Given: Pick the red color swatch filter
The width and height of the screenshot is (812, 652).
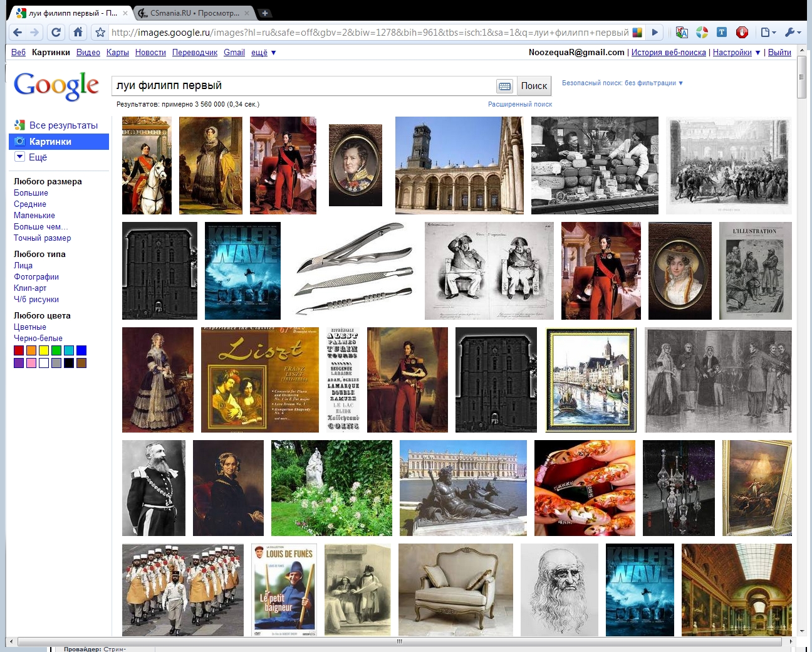Looking at the screenshot, I should coord(19,350).
